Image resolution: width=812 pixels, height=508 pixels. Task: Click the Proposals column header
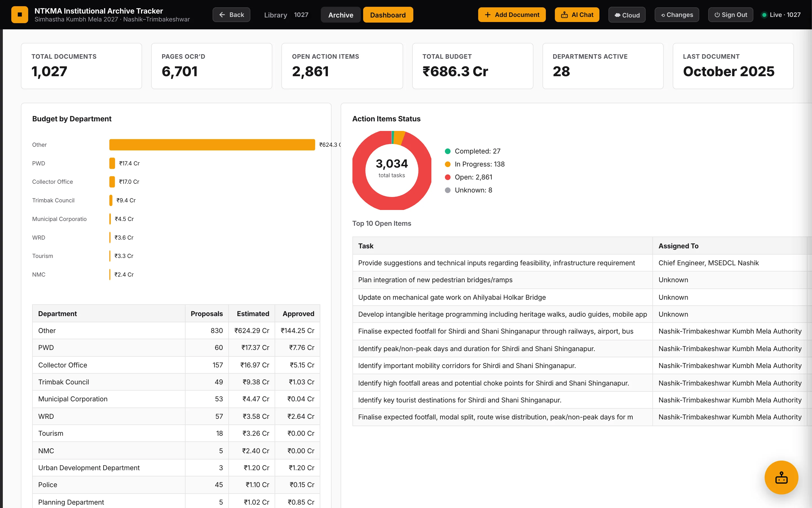click(x=207, y=314)
